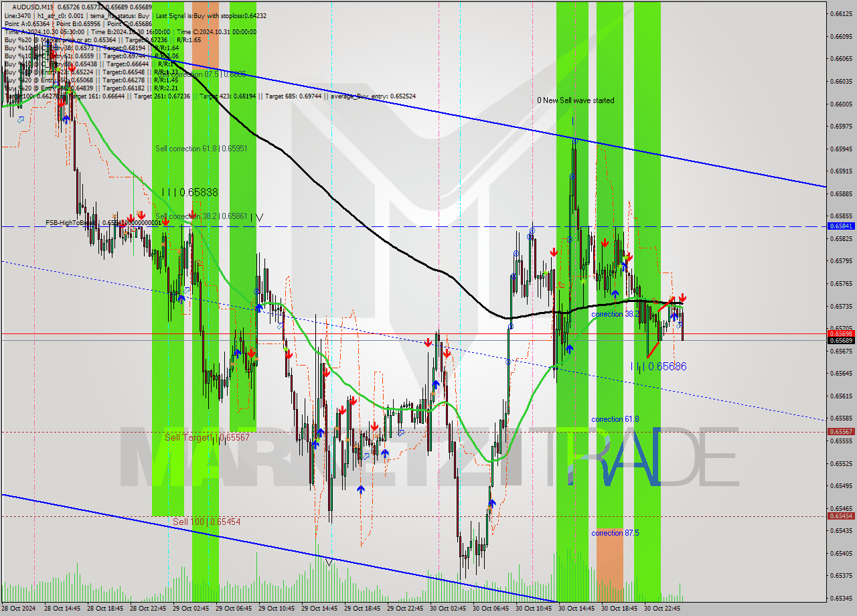Click blue 'correction 38.2' label

point(615,314)
